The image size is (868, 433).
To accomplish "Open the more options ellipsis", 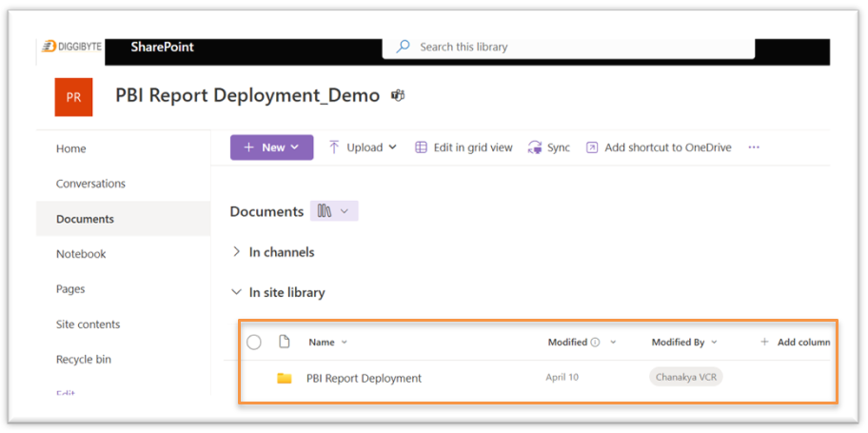I will [754, 148].
